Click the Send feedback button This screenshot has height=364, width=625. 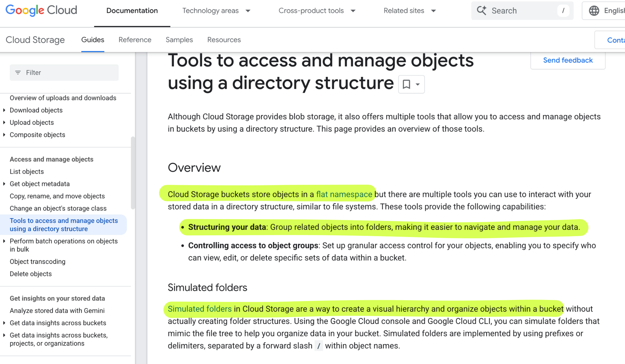pos(568,60)
